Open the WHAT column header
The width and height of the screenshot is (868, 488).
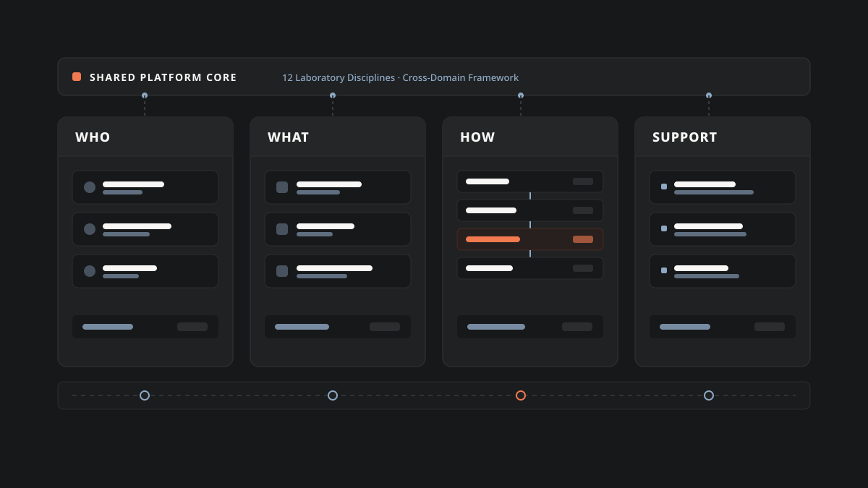pos(338,137)
